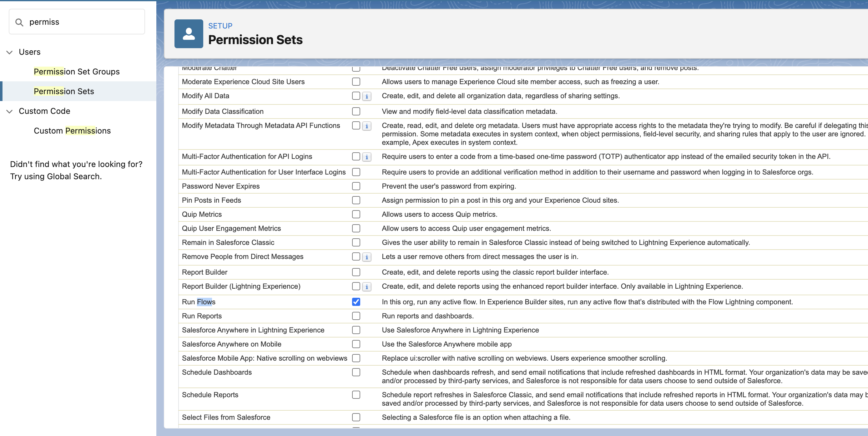The width and height of the screenshot is (868, 436).
Task: Toggle Remain in Salesforce Classic permission
Action: (x=356, y=242)
